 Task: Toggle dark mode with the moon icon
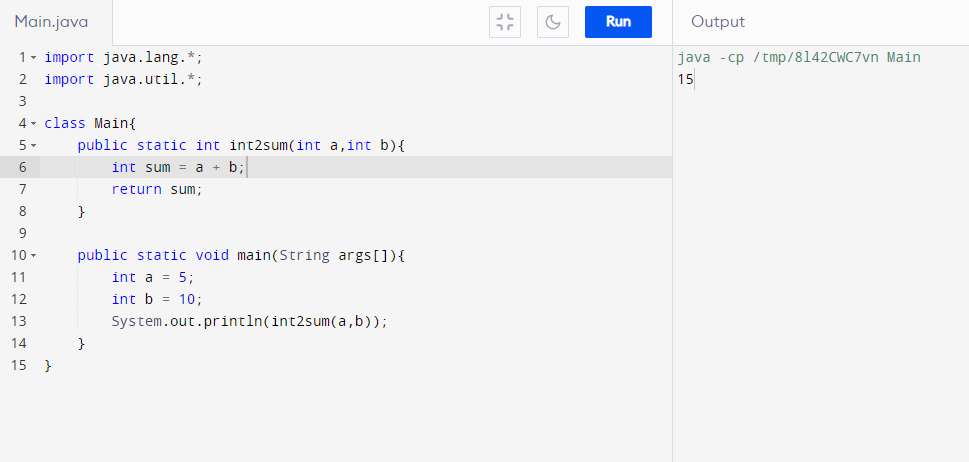point(553,22)
